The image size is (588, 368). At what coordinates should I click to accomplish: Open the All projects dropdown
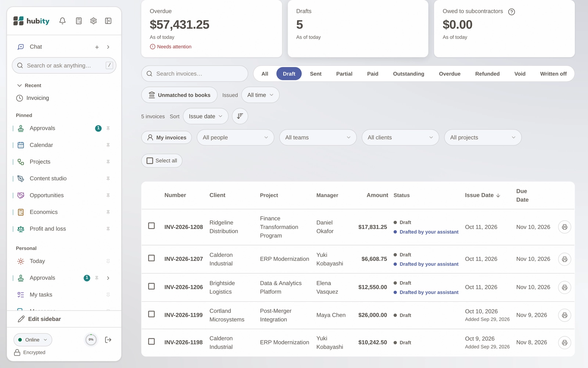(483, 138)
